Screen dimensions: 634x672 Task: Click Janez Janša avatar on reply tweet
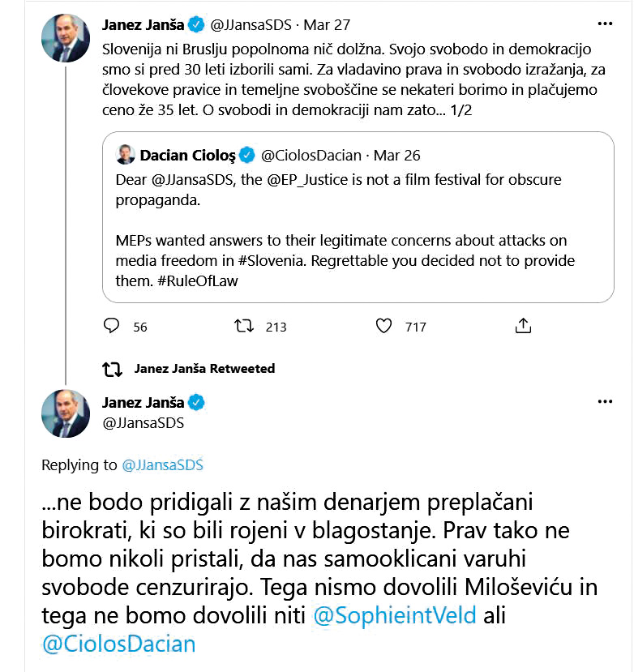point(66,413)
